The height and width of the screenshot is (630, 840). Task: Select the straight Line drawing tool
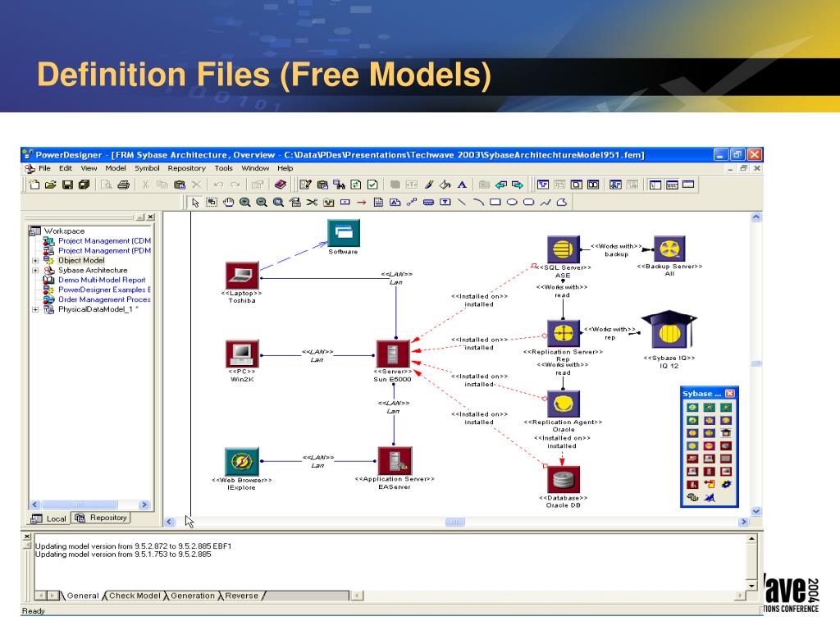click(462, 203)
